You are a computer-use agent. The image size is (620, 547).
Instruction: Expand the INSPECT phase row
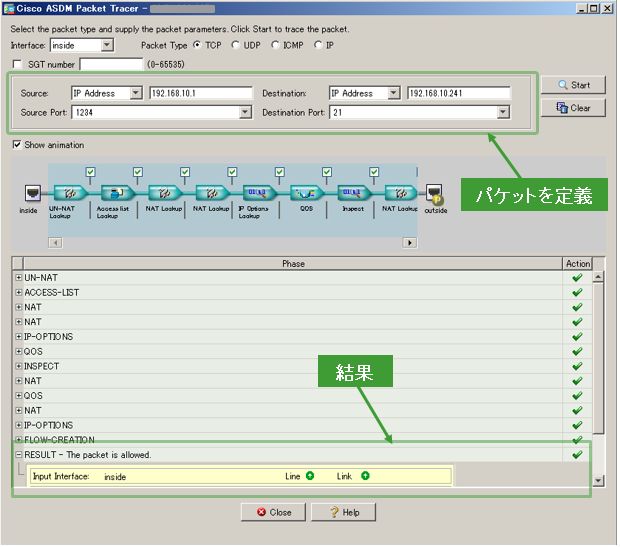coord(19,367)
